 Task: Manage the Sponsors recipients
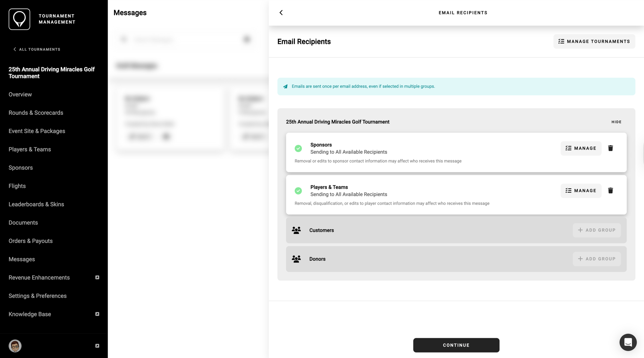(581, 148)
